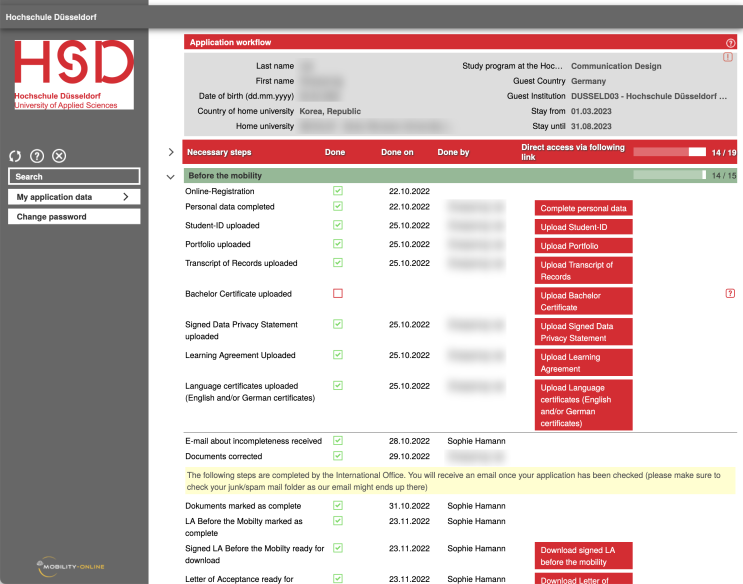Open Change password menu item

[x=74, y=217]
